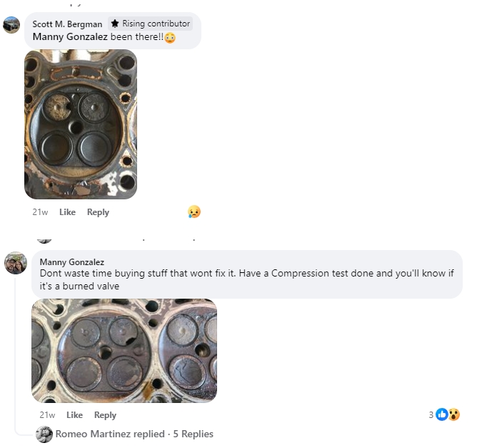Click the 21w timestamp under Manny's comment
Screen dimensions: 492x448
[x=47, y=415]
